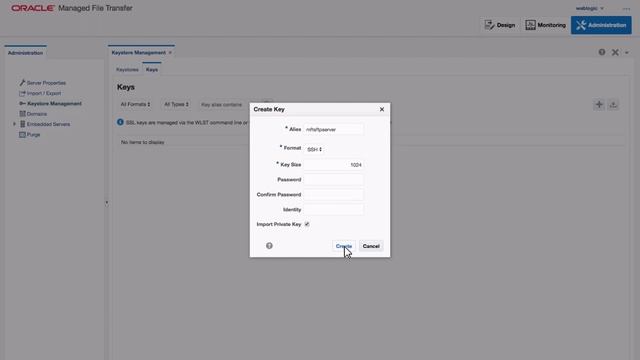Open the tab list dropdown arrow

click(627, 53)
